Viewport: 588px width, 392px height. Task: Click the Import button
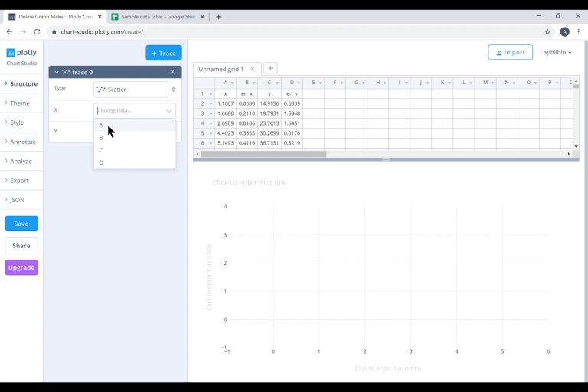[510, 52]
